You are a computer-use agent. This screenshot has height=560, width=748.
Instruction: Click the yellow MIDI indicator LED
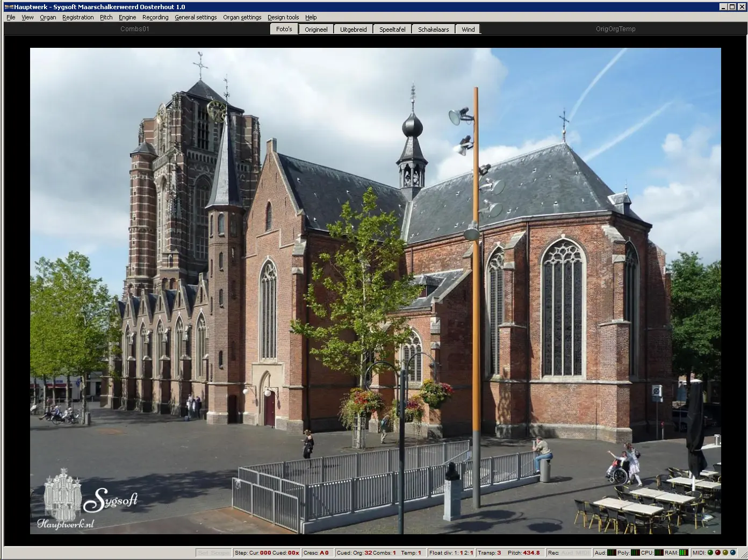[x=725, y=552]
